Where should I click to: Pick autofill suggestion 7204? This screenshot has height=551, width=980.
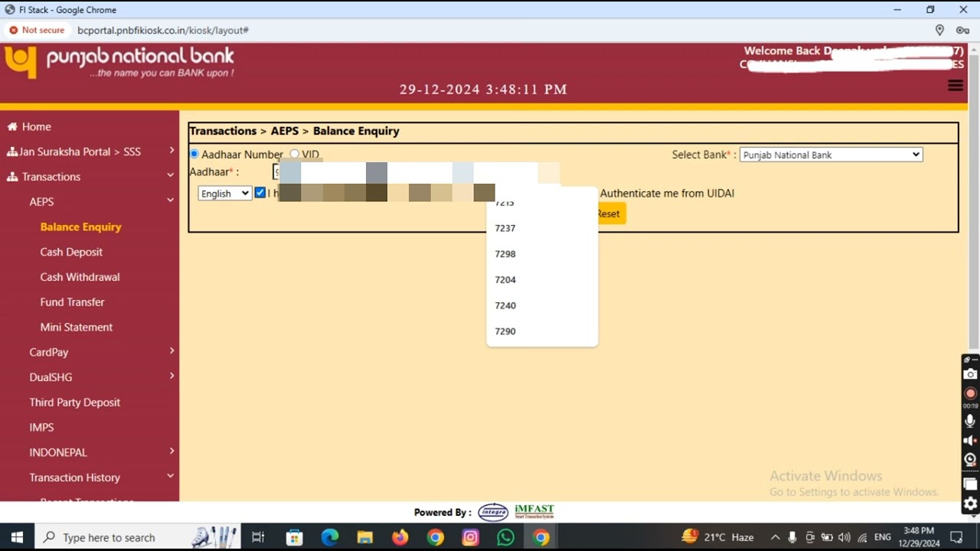click(542, 280)
